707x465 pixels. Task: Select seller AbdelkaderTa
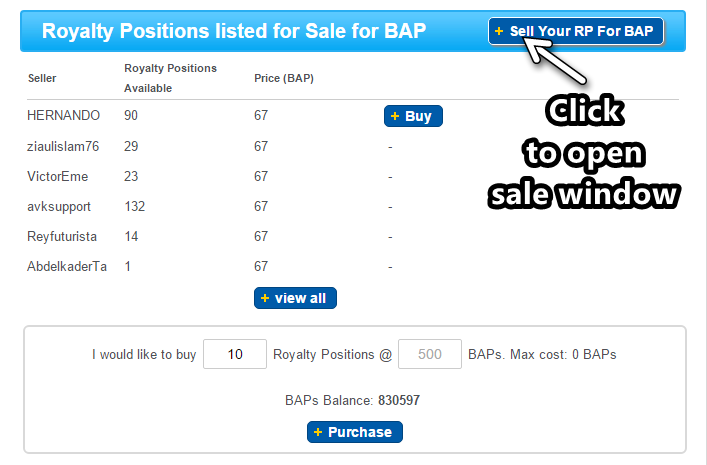(x=67, y=266)
